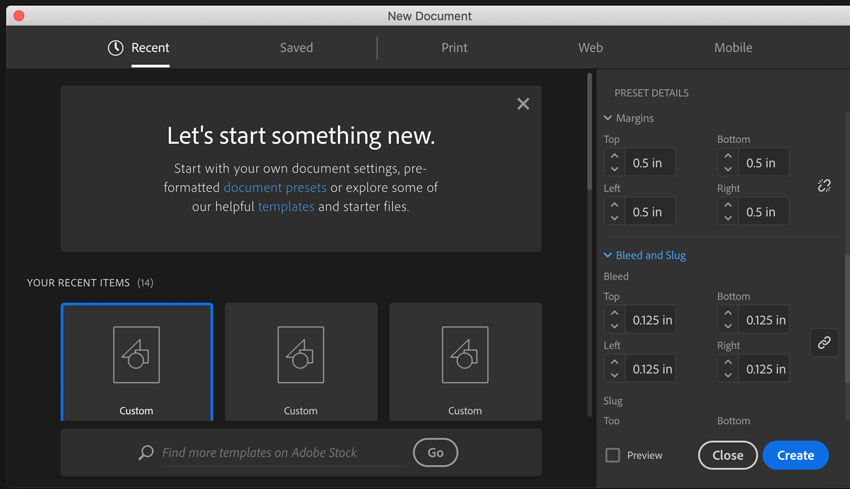Decrease Bleed Right value with down arrow
The width and height of the screenshot is (850, 489).
pyautogui.click(x=728, y=375)
